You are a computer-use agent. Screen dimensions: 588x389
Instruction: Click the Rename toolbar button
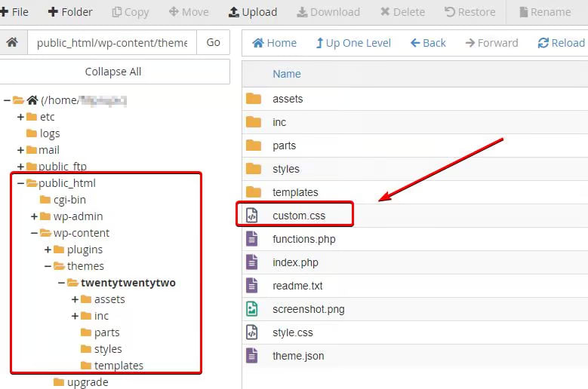click(545, 12)
